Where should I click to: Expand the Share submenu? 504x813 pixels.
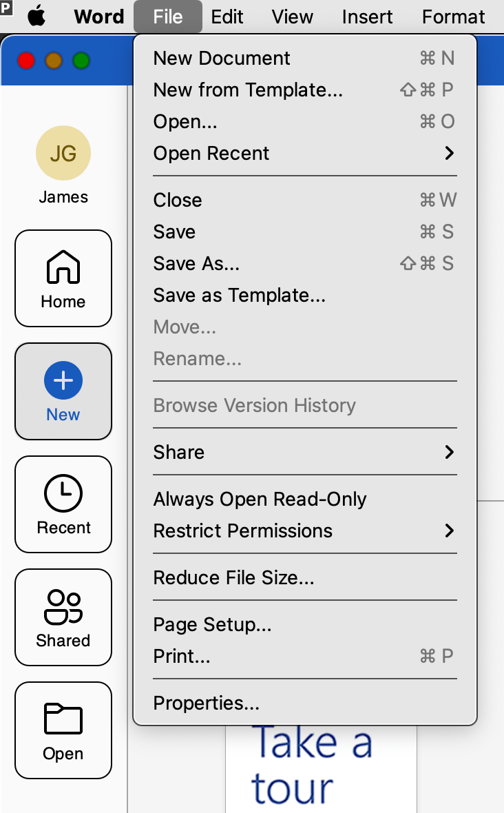click(x=305, y=452)
